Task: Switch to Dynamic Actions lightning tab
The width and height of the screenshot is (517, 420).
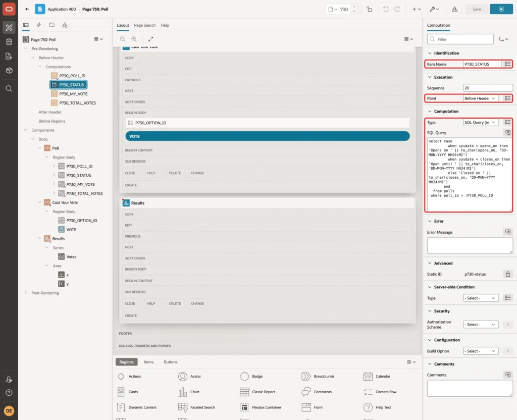Action: pyautogui.click(x=38, y=25)
